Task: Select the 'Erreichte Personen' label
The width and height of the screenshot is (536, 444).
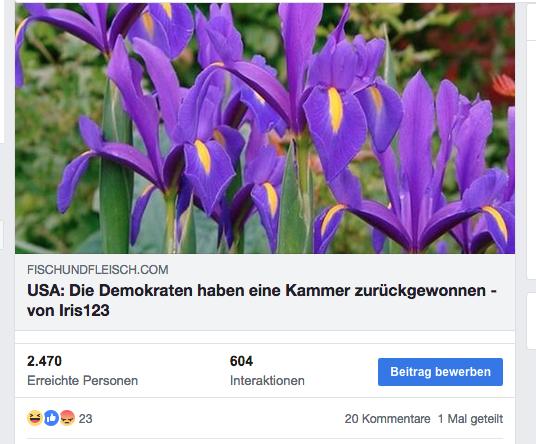Action: click(82, 380)
